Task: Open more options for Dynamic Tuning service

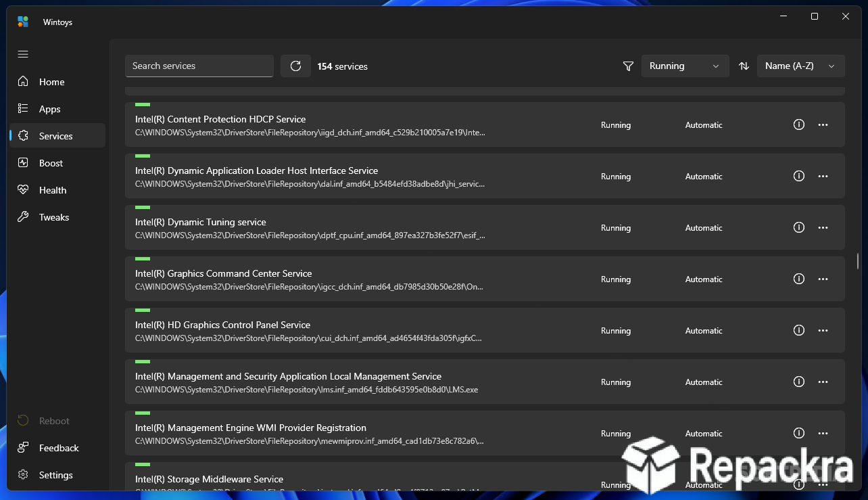Action: (x=823, y=227)
